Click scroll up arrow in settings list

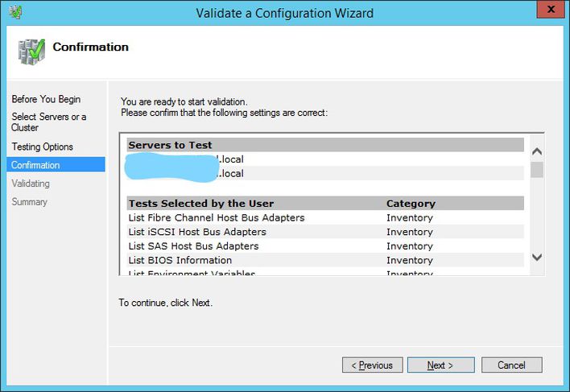point(537,151)
